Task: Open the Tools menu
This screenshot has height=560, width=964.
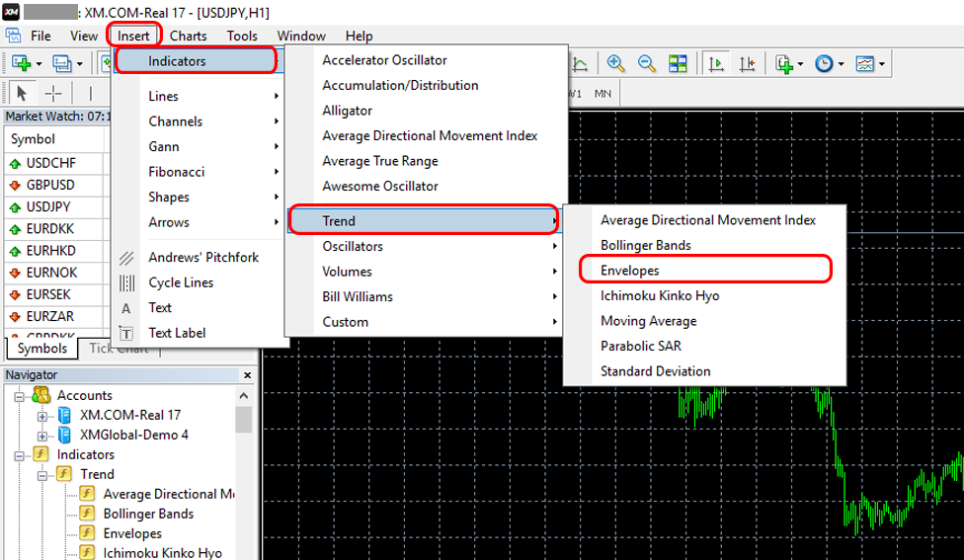Action: pyautogui.click(x=242, y=36)
